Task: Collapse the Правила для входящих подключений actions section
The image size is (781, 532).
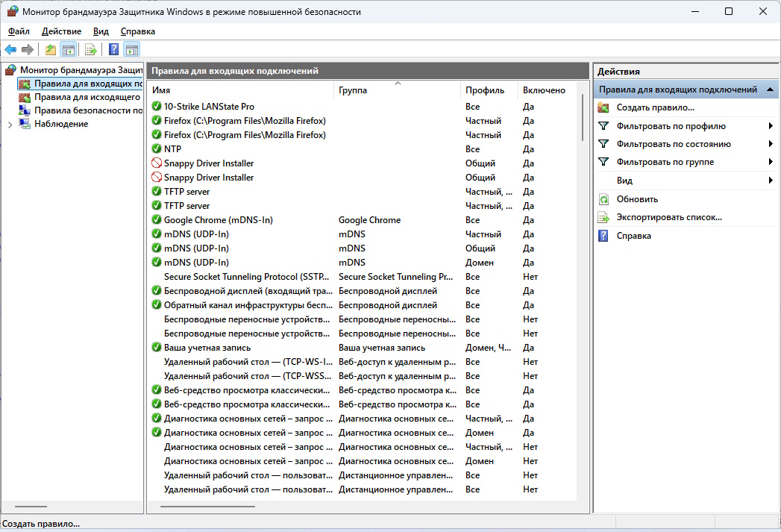Action: 770,90
